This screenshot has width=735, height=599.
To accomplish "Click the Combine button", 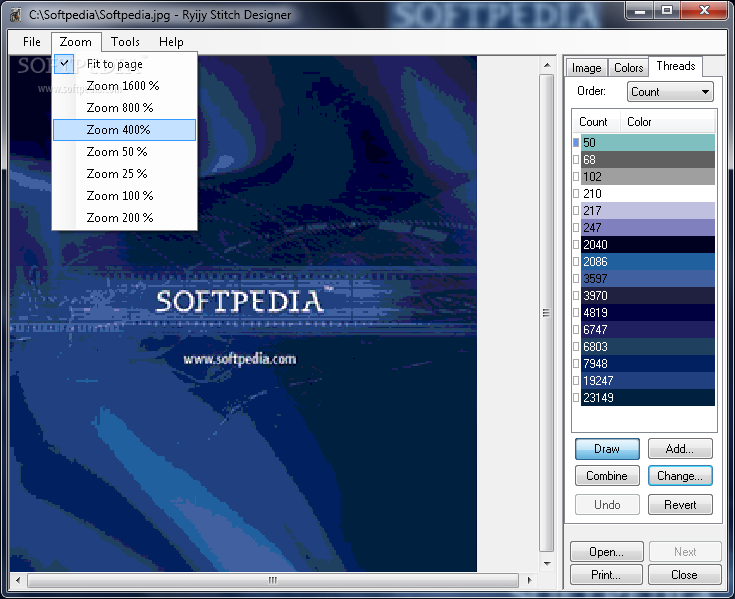I will [607, 476].
